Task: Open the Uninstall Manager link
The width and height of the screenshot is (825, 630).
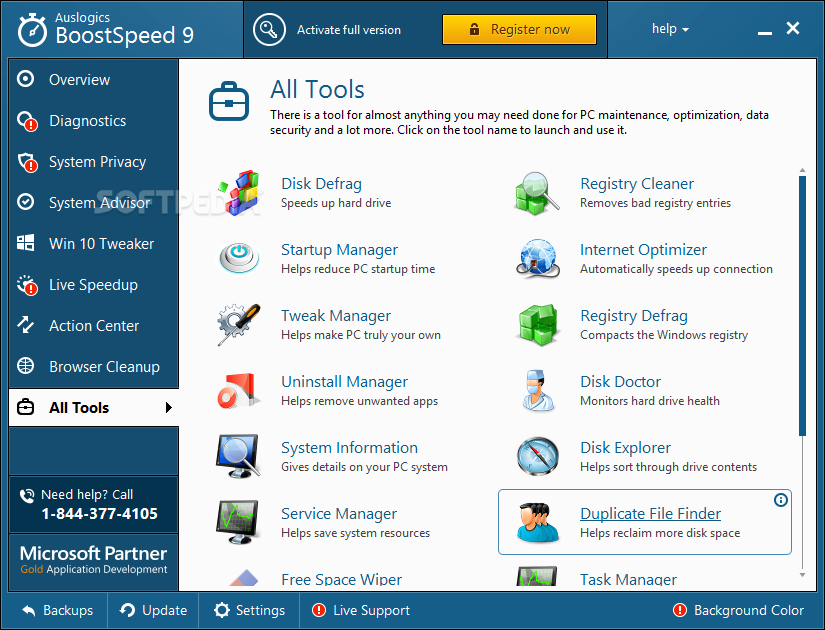Action: (344, 382)
